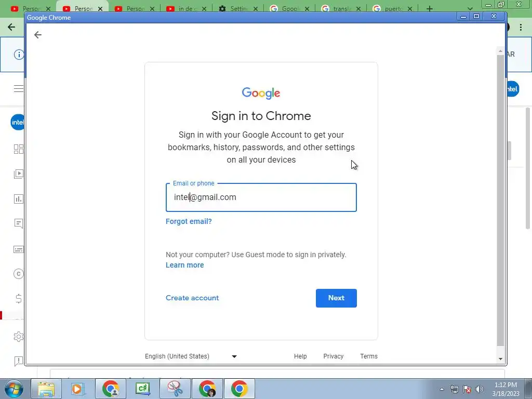Open Windows Media Player from the taskbar

[x=78, y=389]
